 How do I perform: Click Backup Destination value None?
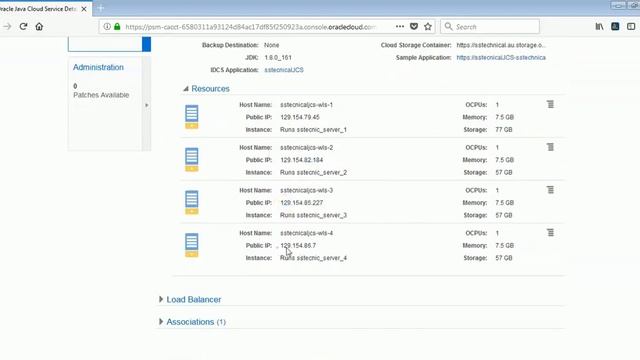point(271,45)
